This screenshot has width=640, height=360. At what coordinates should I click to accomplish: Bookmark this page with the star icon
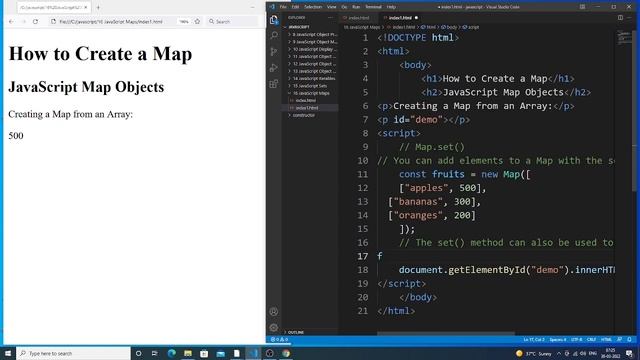coord(197,21)
